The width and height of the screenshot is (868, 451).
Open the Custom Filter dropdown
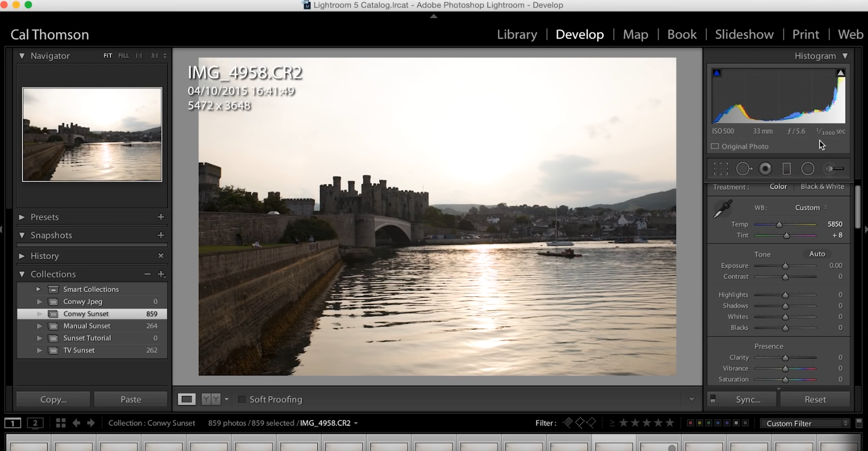point(805,423)
